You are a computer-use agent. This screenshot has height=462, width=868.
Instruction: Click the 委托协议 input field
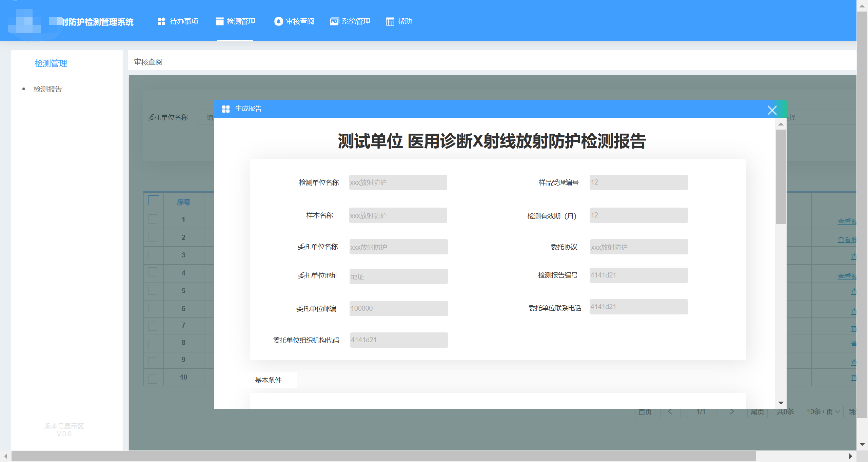pyautogui.click(x=639, y=247)
